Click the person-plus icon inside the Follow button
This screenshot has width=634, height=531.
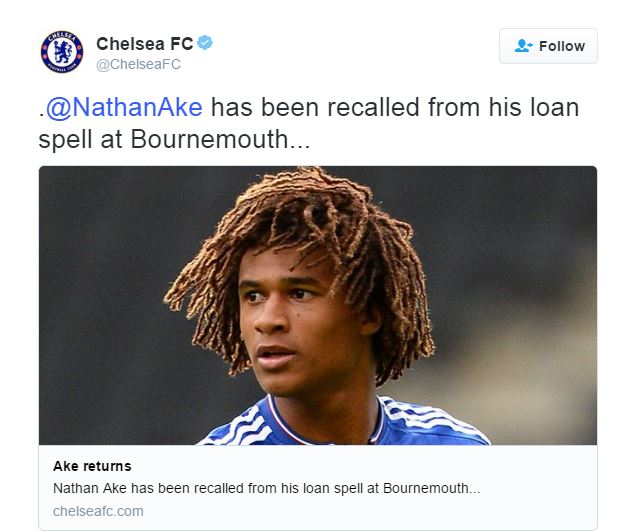(x=524, y=46)
